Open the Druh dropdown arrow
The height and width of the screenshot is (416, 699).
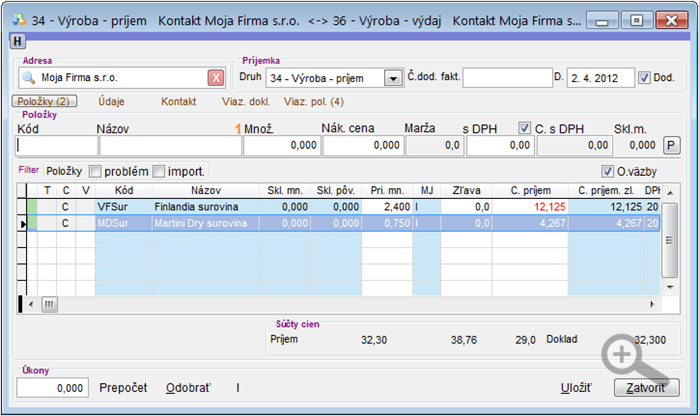(393, 78)
